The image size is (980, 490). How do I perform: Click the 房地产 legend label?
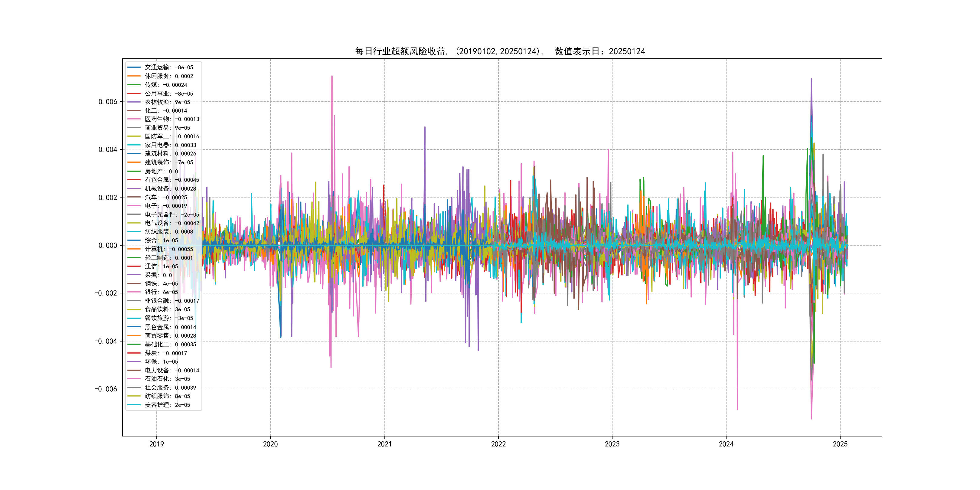point(154,171)
